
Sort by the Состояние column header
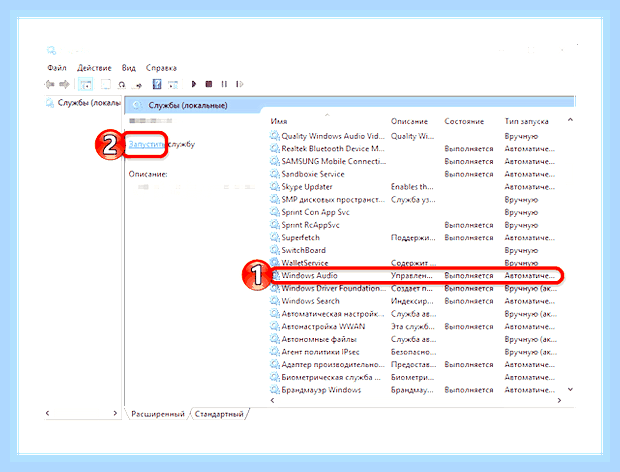point(464,121)
